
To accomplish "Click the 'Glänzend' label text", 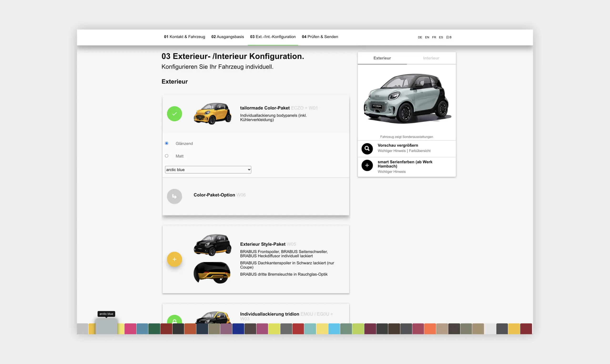I will click(184, 143).
